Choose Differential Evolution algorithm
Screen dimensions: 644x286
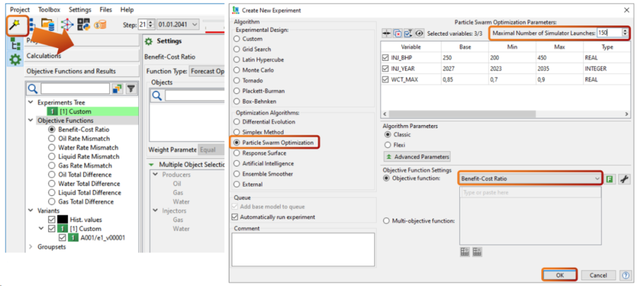point(264,122)
